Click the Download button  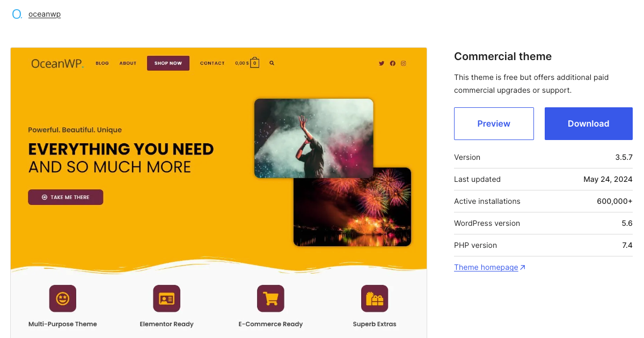point(588,123)
